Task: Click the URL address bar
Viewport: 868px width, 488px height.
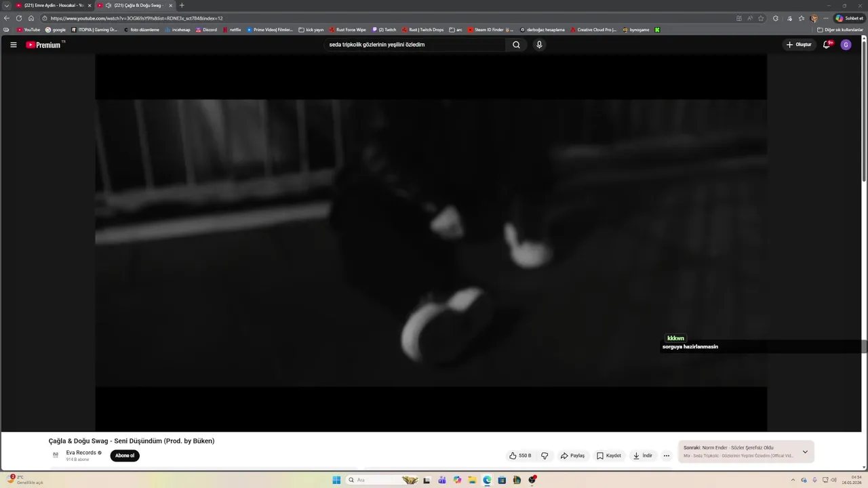Action: tap(387, 18)
